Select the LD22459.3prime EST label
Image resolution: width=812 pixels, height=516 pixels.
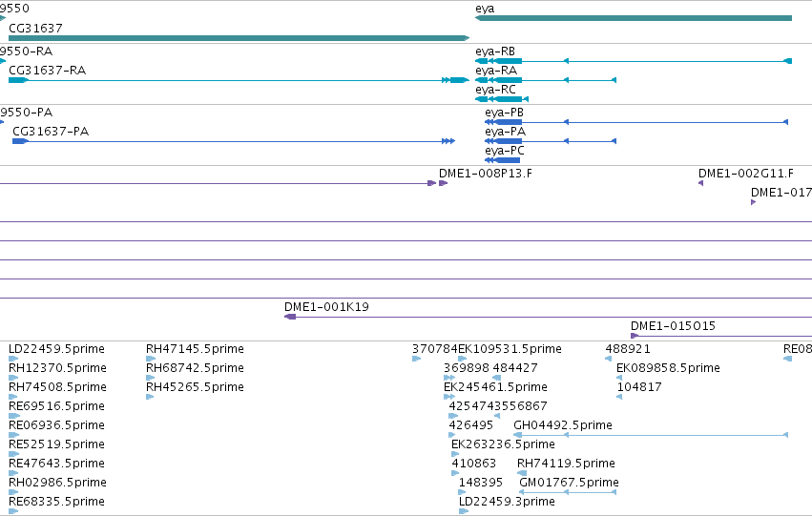pyautogui.click(x=507, y=502)
